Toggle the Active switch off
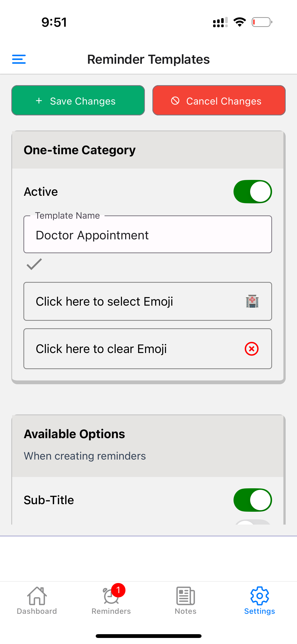Image resolution: width=297 pixels, height=644 pixels. click(252, 191)
